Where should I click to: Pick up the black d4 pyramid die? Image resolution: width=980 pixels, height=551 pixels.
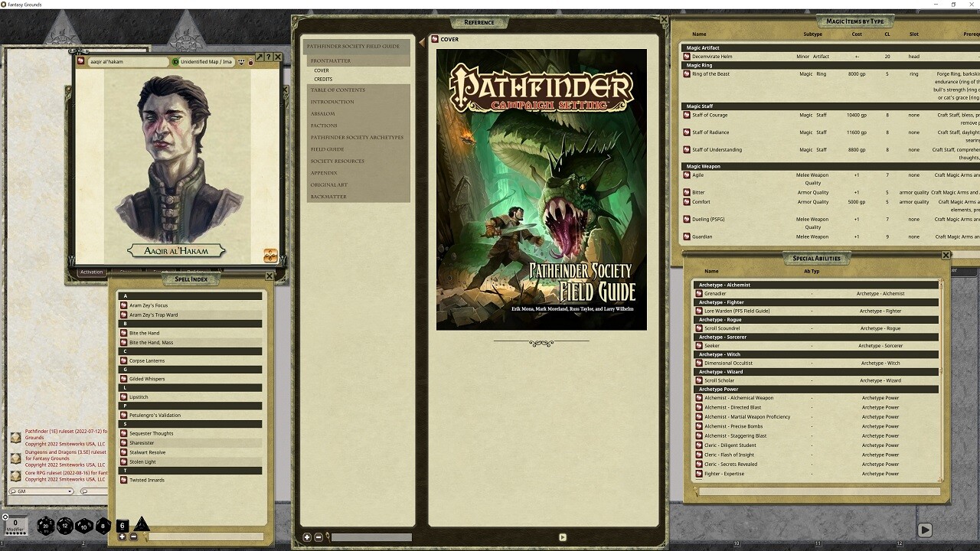point(142,524)
